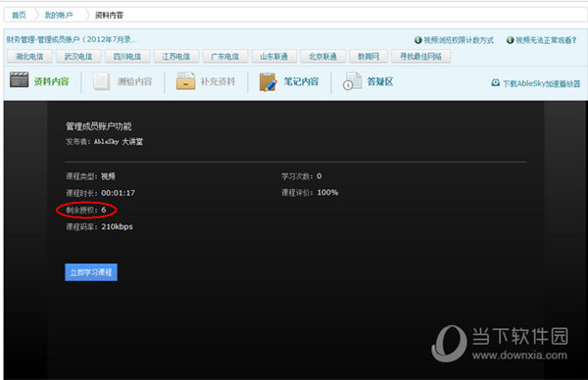588x380 pixels.
Task: Click the 课程类型: 视频 text
Action: [x=91, y=176]
